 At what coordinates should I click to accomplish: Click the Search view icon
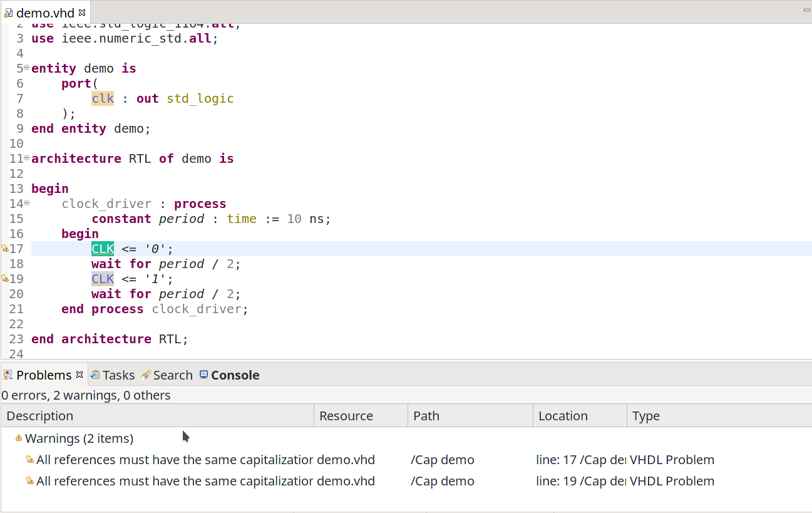coord(146,375)
